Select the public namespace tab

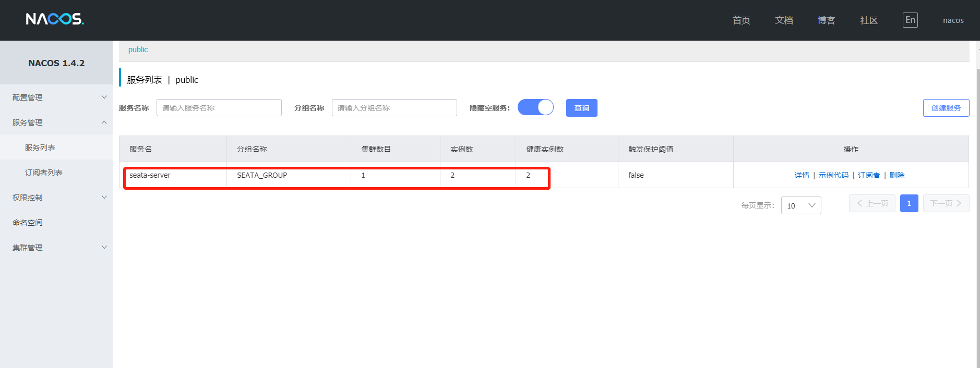pyautogui.click(x=138, y=50)
